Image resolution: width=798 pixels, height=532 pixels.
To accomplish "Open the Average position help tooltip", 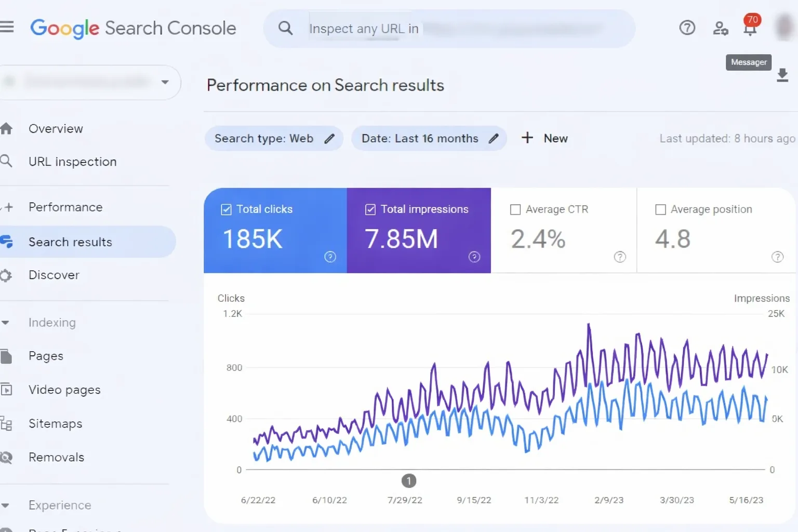I will [778, 256].
